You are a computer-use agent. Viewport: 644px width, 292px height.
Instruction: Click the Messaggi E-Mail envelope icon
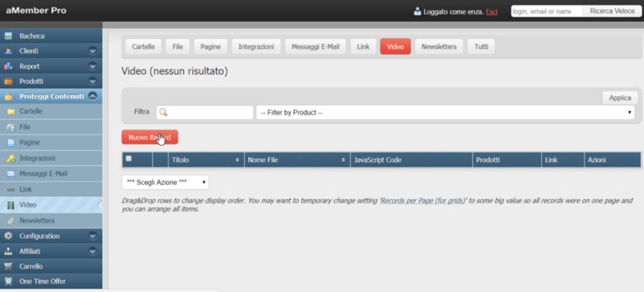(x=10, y=174)
